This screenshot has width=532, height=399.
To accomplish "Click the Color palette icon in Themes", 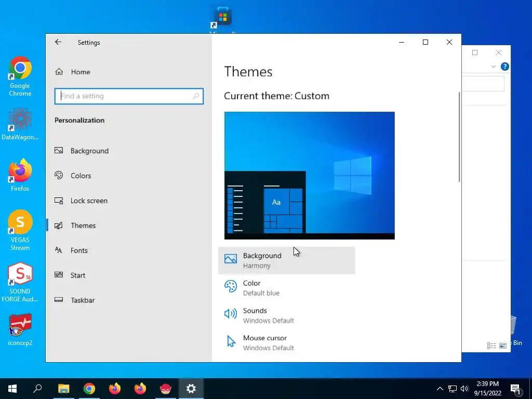I will click(x=230, y=286).
